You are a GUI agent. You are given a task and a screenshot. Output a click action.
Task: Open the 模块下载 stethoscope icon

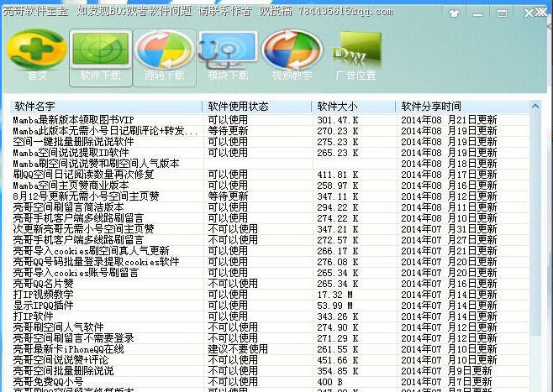click(x=228, y=56)
